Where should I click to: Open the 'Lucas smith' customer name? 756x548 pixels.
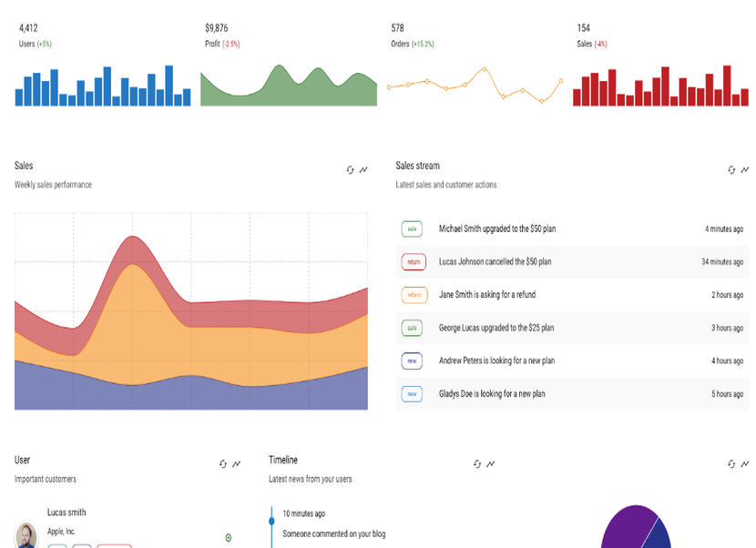click(66, 512)
